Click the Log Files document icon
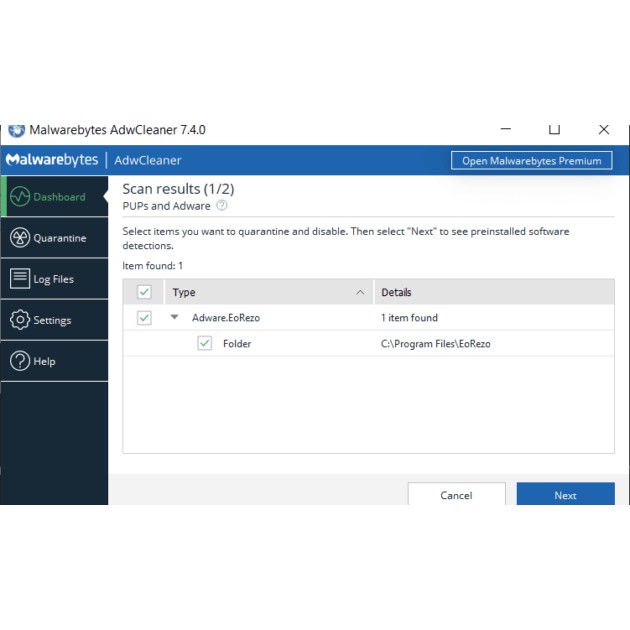This screenshot has height=630, width=630. tap(20, 278)
